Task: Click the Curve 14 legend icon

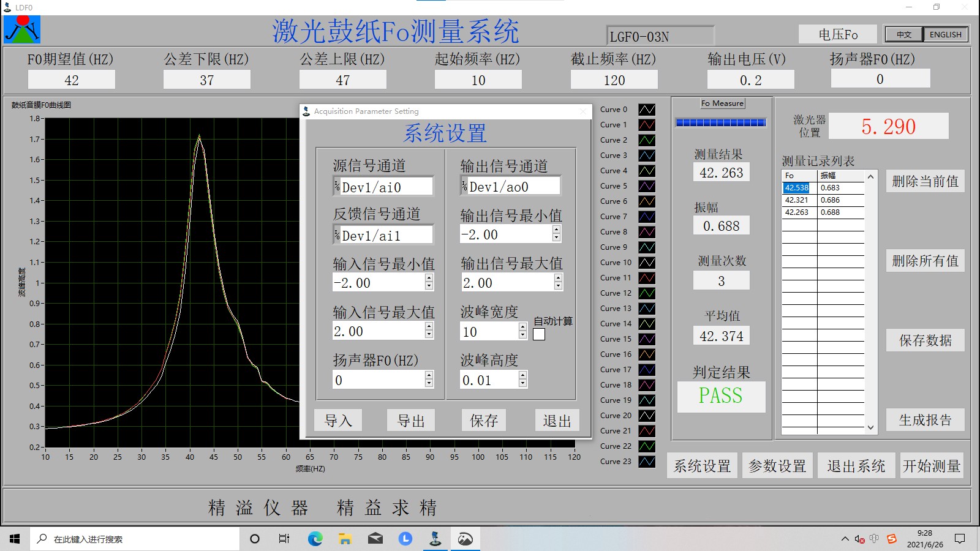Action: pos(647,324)
